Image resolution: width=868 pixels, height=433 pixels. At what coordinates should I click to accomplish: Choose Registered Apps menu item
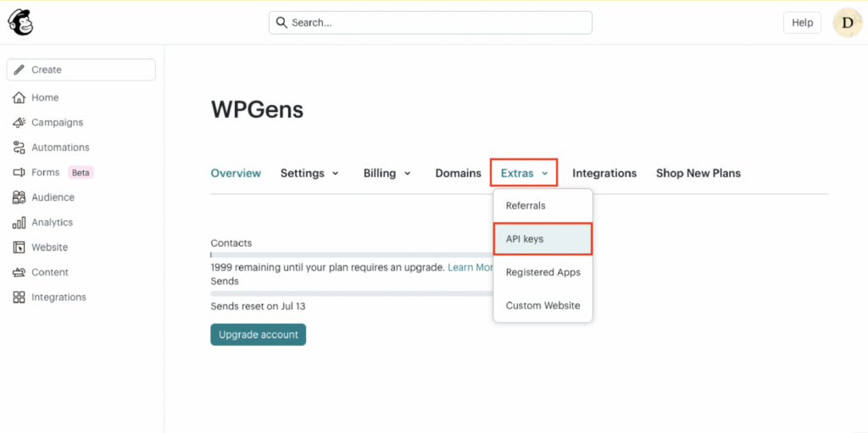coord(542,272)
